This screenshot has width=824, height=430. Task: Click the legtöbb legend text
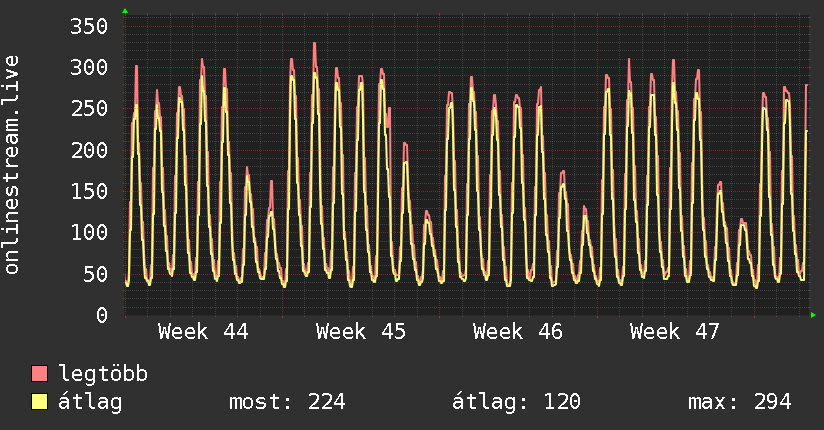[x=104, y=374]
